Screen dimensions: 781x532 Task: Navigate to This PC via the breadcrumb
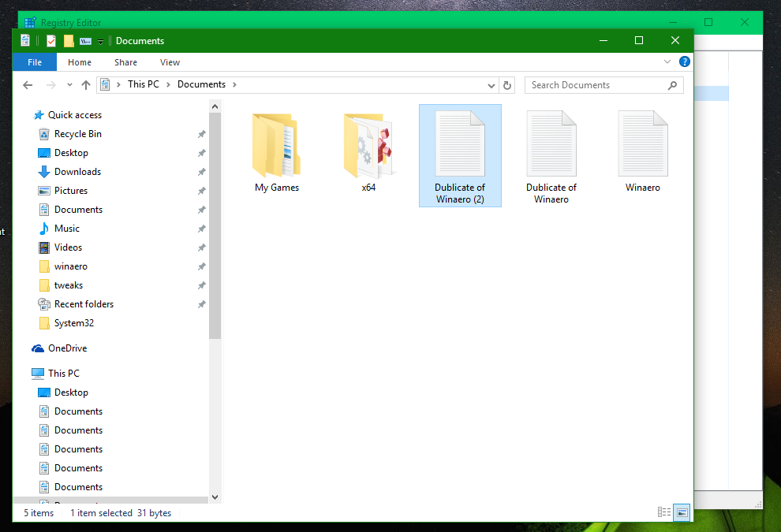tap(143, 84)
